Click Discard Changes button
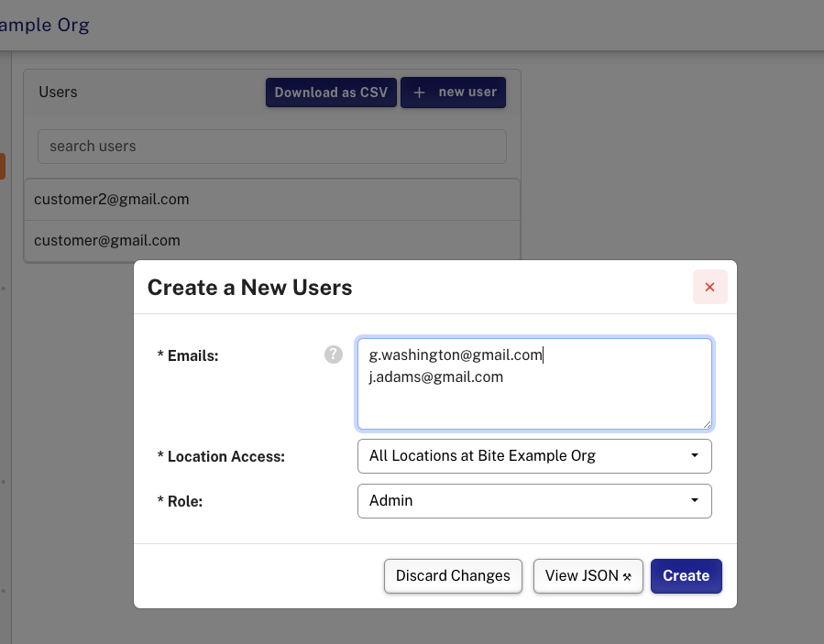Image resolution: width=824 pixels, height=644 pixels. (x=453, y=575)
